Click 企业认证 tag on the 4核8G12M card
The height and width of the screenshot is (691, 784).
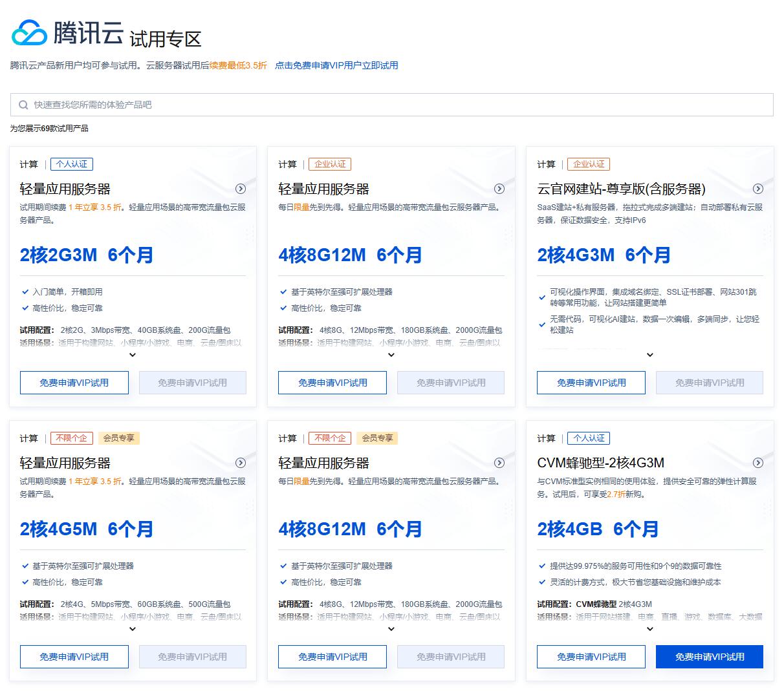330,164
